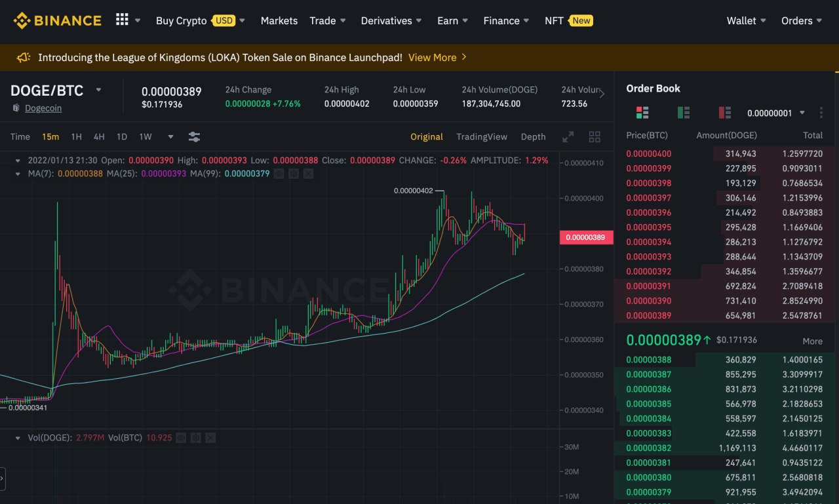The height and width of the screenshot is (504, 839).
Task: Click Dogecoin document info icon
Action: click(16, 108)
